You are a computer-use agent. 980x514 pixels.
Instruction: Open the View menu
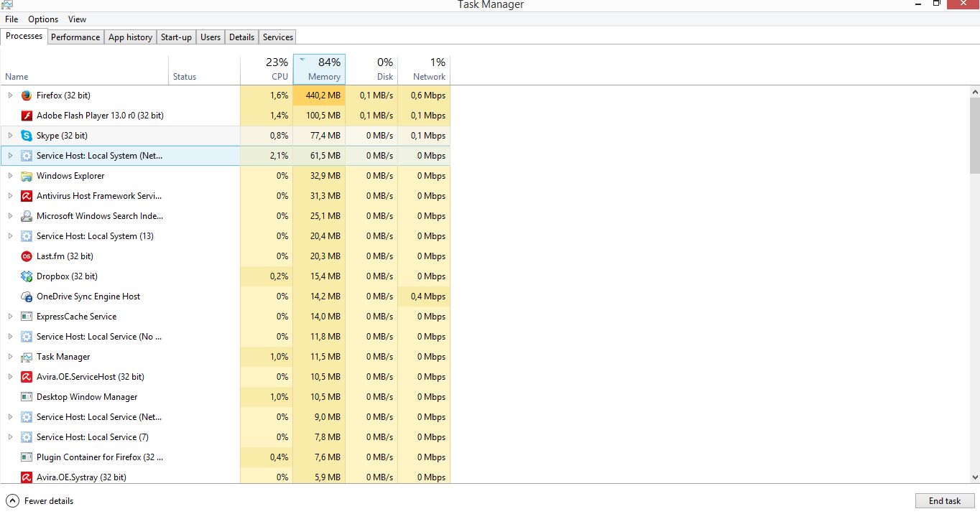77,19
